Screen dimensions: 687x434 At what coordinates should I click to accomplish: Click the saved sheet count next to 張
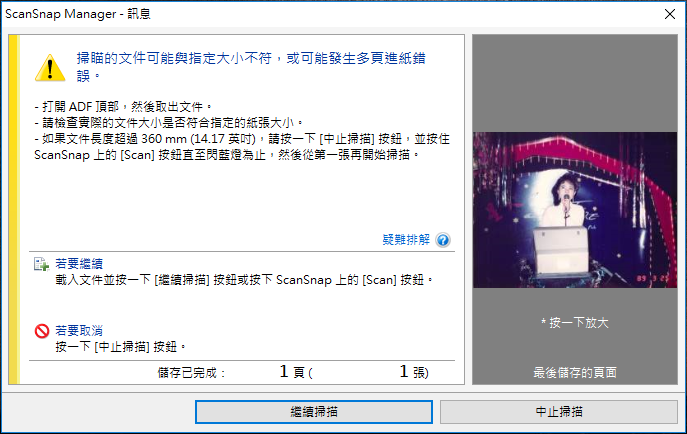pos(404,371)
